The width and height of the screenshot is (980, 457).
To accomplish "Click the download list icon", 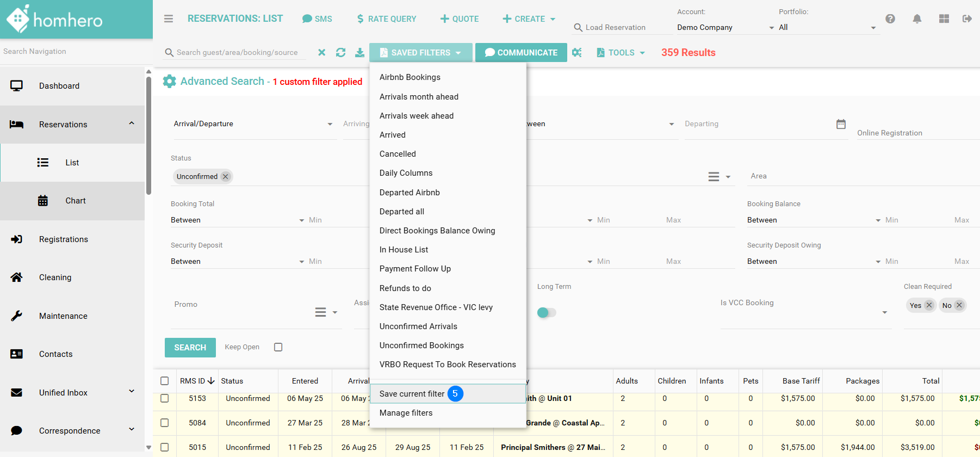I will (359, 53).
